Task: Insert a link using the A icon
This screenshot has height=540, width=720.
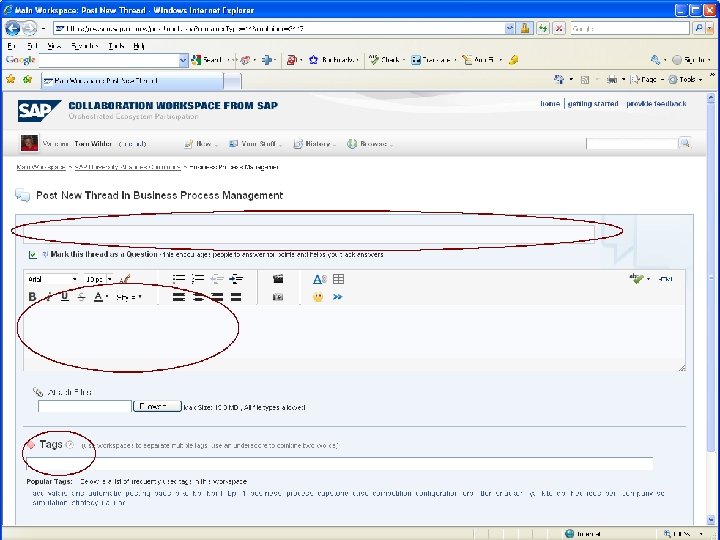Action: coord(320,279)
